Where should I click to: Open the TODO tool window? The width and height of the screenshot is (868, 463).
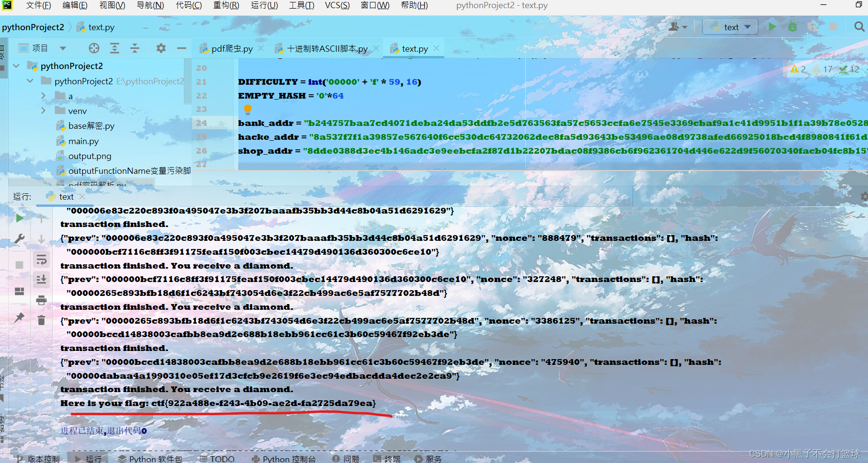217,458
